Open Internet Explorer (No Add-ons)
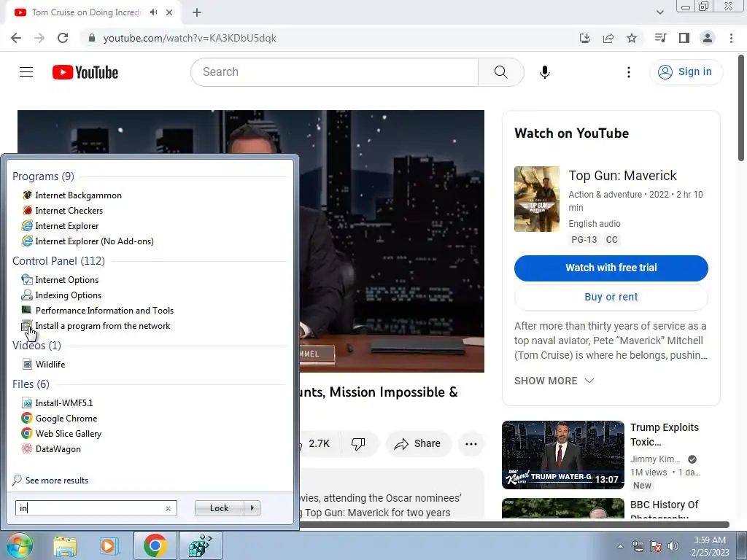 94,241
